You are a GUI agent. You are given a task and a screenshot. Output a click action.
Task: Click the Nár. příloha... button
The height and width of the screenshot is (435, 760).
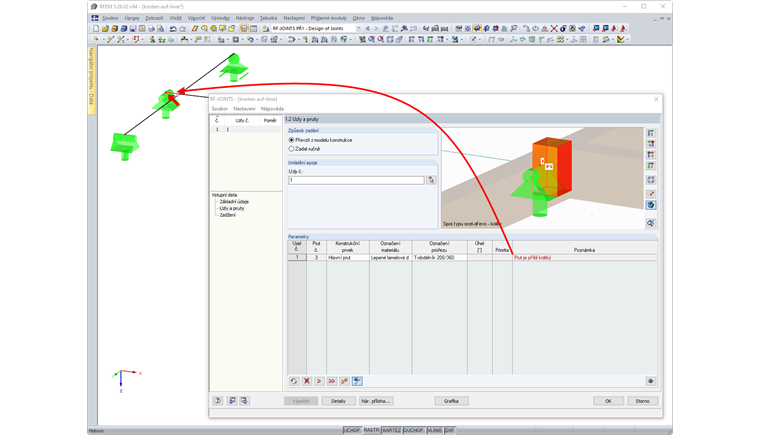point(376,401)
